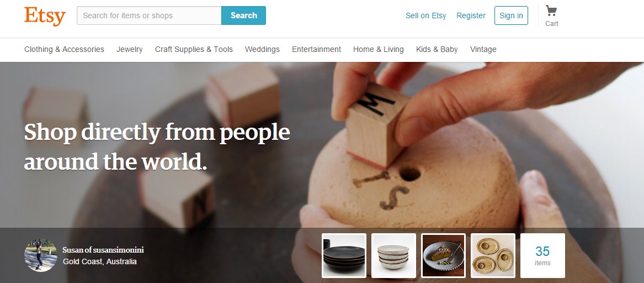Select Craft Supplies & Tools category
This screenshot has width=644, height=283.
194,49
